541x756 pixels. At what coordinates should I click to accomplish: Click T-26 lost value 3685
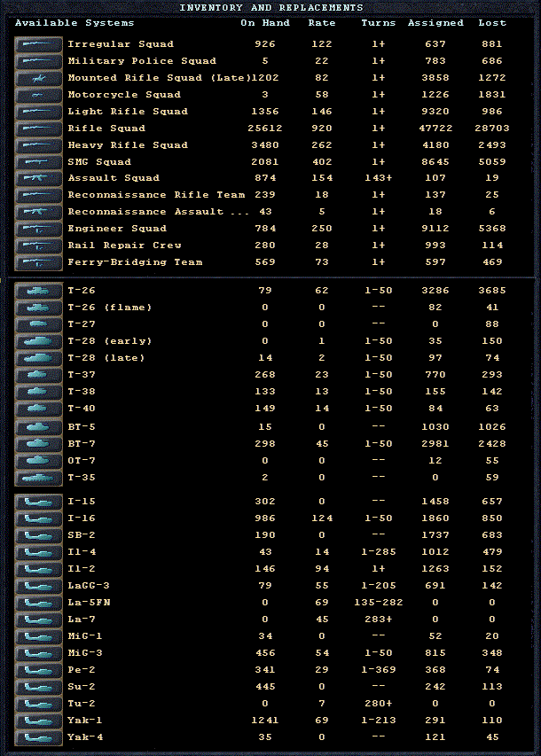[x=492, y=291]
